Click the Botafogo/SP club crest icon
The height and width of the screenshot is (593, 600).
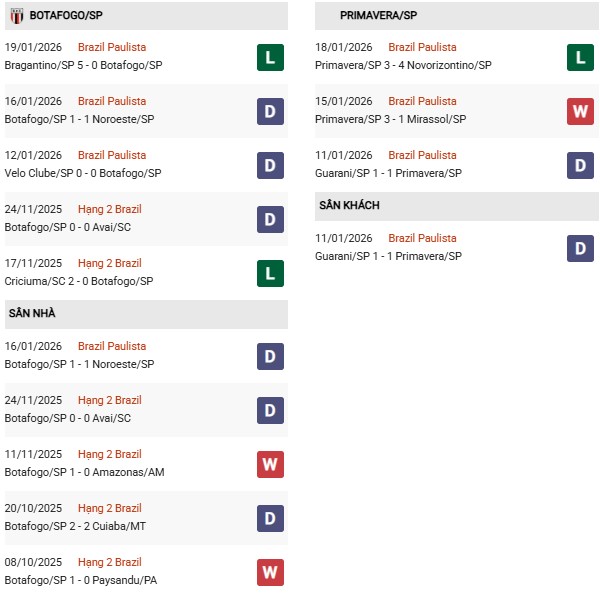point(16,16)
